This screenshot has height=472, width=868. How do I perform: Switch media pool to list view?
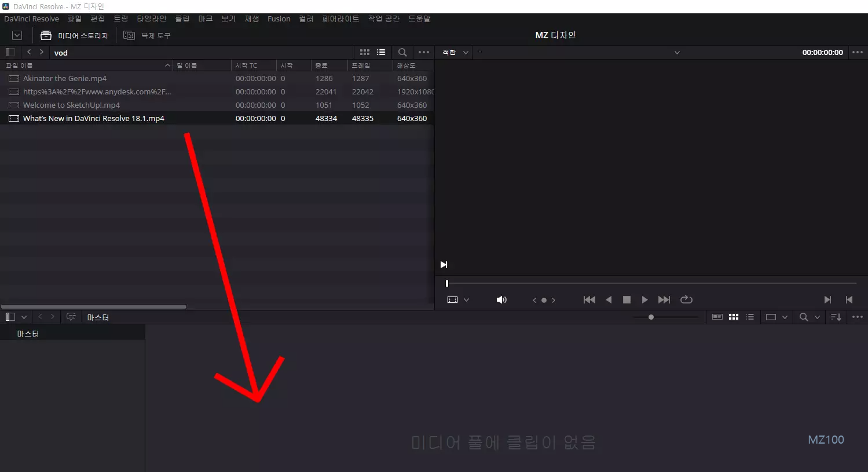click(x=750, y=317)
